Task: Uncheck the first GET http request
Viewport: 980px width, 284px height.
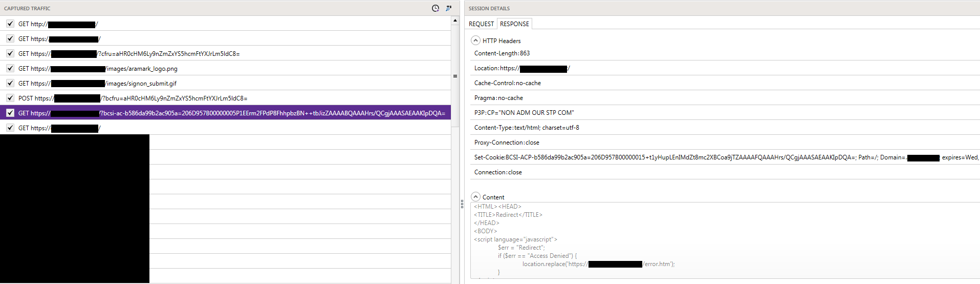Action: click(10, 24)
